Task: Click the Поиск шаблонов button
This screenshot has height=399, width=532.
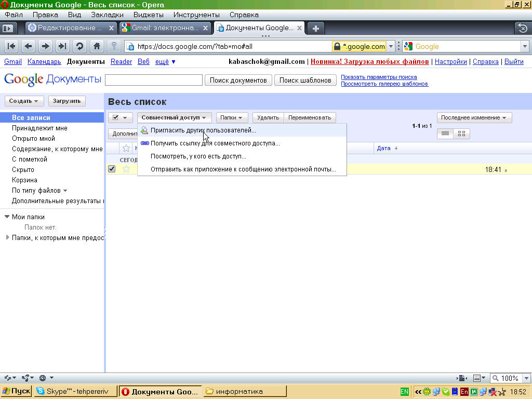Action: click(x=305, y=81)
